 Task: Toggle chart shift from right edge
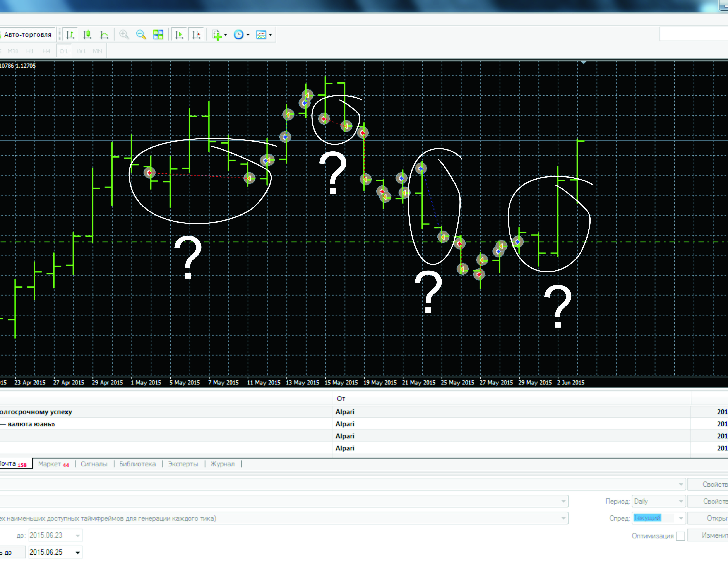196,35
